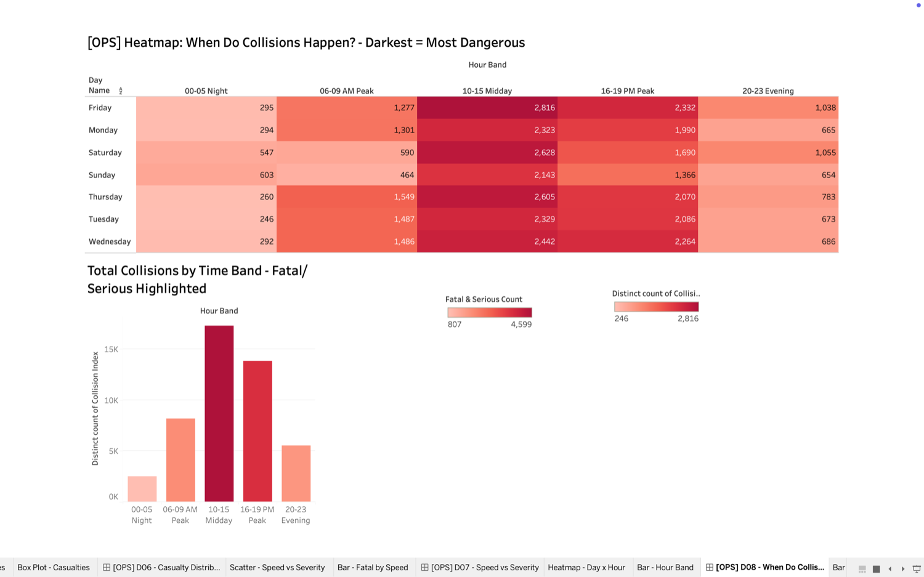Click the Saturday Evening cell 1,055

[768, 152]
